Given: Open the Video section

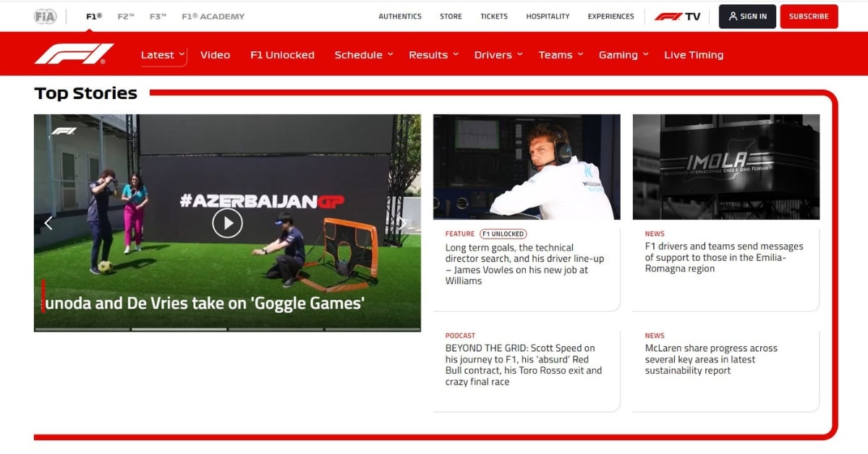Looking at the screenshot, I should 215,55.
